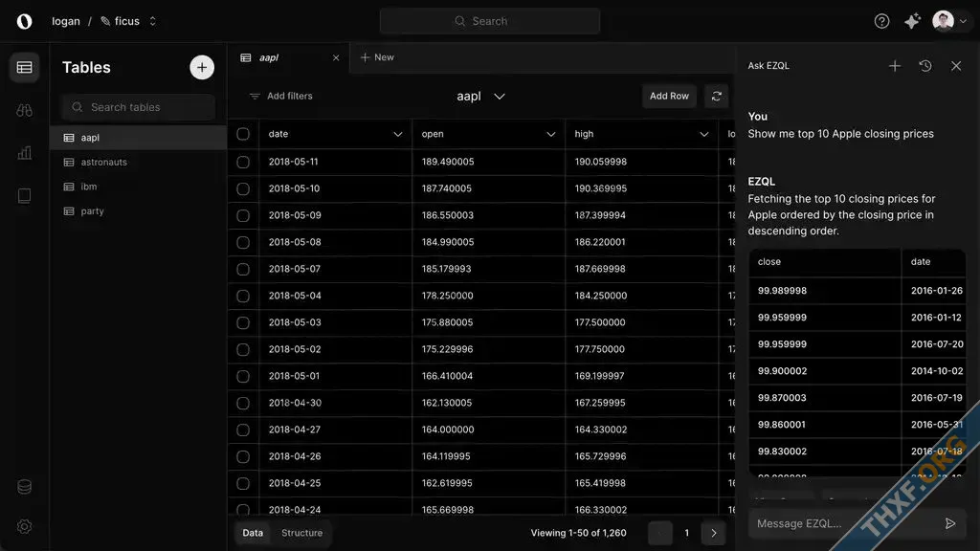This screenshot has height=551, width=980.
Task: Select the row dated 2018-05-07
Action: [x=243, y=269]
